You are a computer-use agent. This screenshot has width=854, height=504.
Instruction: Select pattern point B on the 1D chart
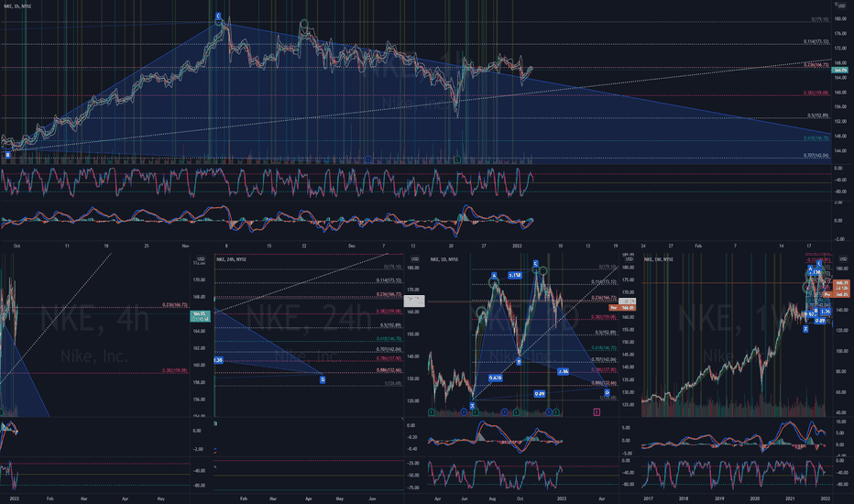pyautogui.click(x=519, y=361)
